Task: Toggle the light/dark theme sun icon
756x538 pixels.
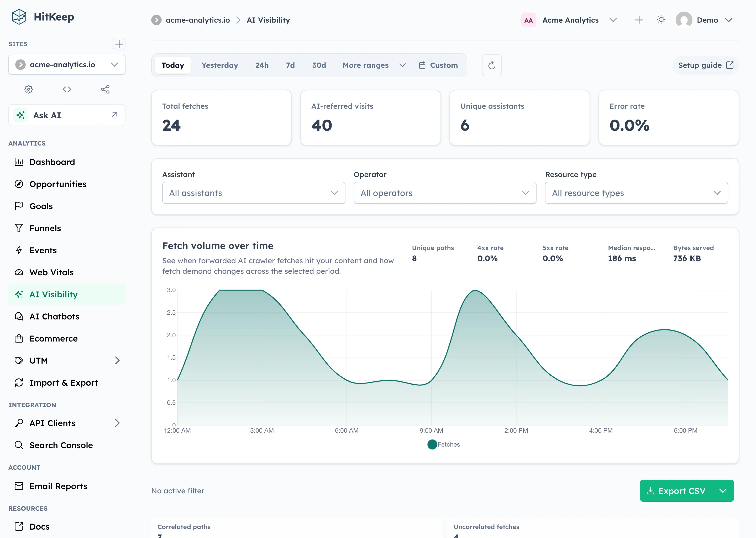Action: coord(661,20)
